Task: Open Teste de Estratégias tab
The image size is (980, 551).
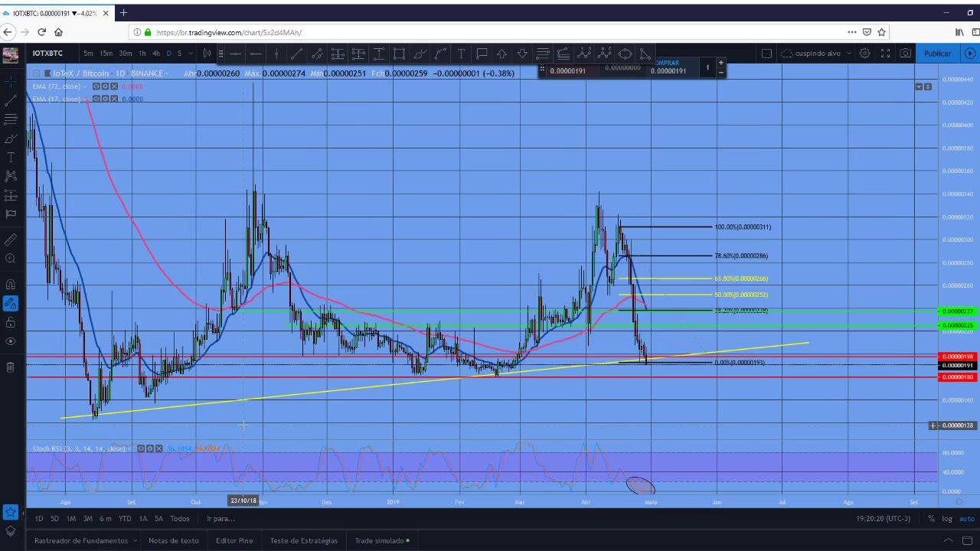Action: coord(304,540)
